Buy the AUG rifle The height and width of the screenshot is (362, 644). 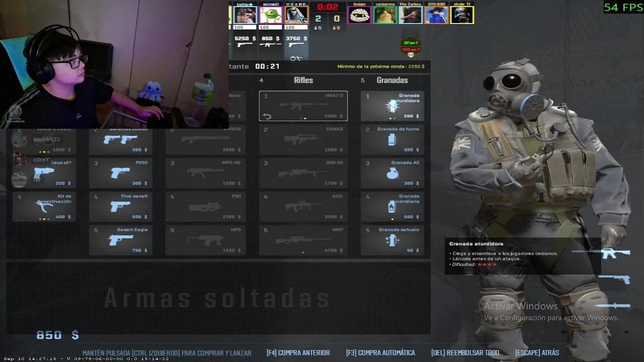303,207
